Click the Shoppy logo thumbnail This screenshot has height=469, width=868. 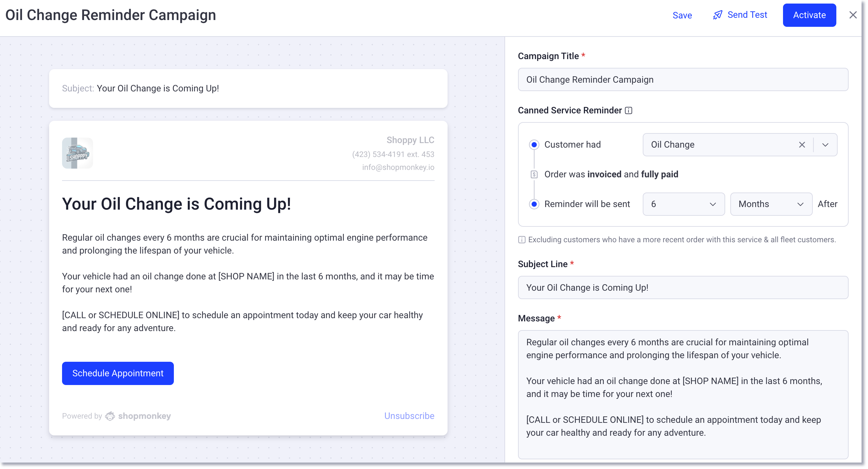pyautogui.click(x=78, y=153)
